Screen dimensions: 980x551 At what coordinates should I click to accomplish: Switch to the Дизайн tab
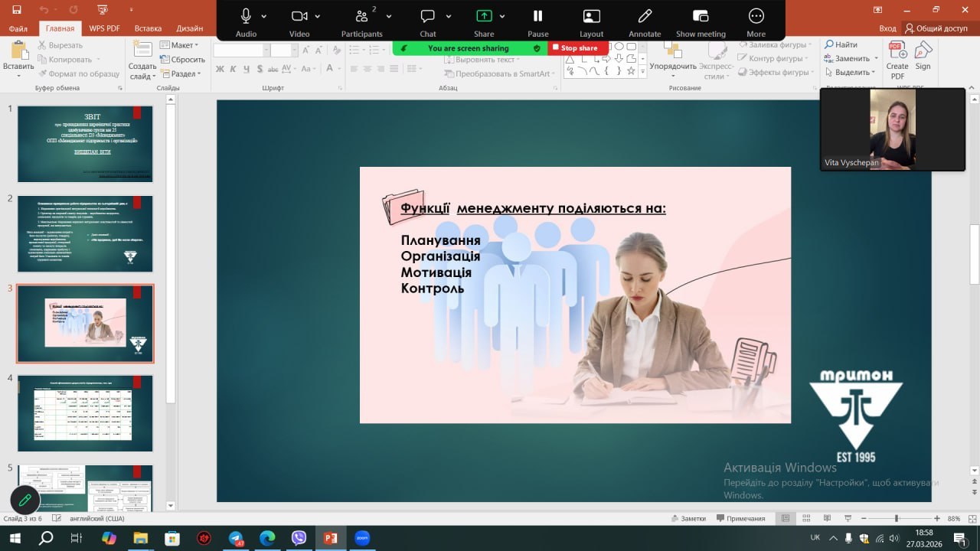click(189, 28)
